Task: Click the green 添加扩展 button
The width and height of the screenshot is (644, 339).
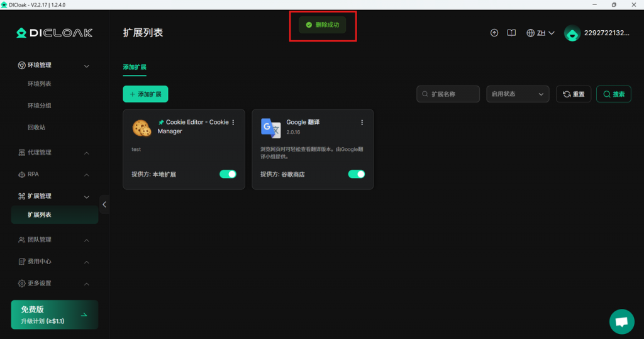Action: 145,94
